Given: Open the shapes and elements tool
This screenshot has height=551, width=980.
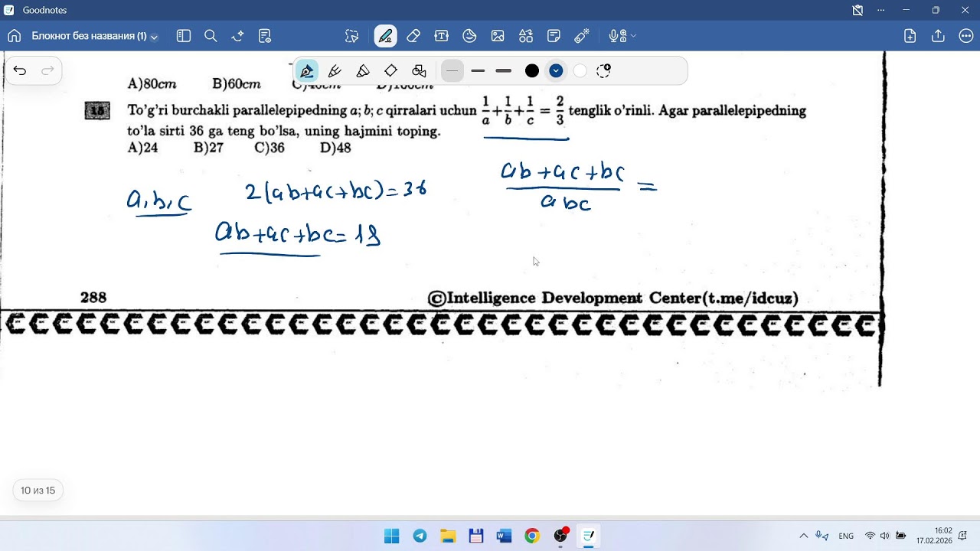Looking at the screenshot, I should coord(525,36).
